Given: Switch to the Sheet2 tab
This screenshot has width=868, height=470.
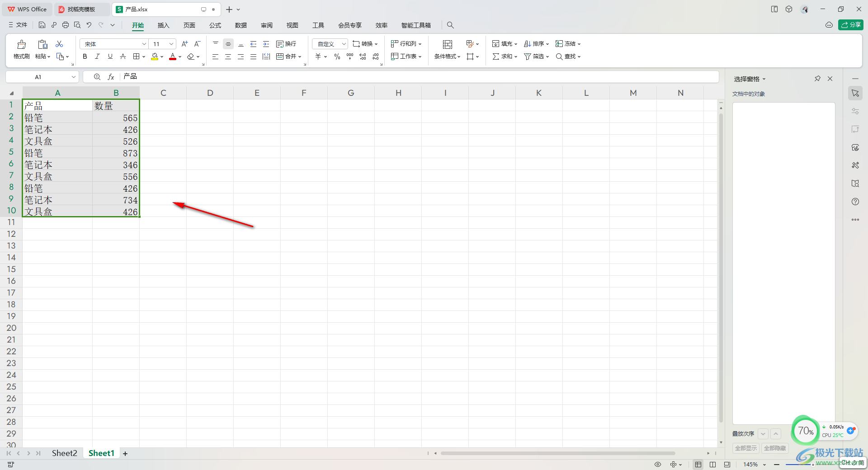Looking at the screenshot, I should (64, 453).
